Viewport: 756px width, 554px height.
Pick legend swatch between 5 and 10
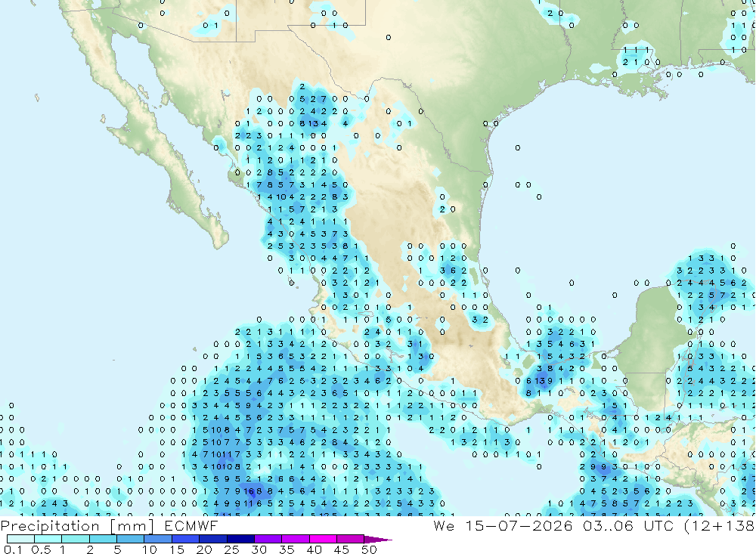coord(131,539)
